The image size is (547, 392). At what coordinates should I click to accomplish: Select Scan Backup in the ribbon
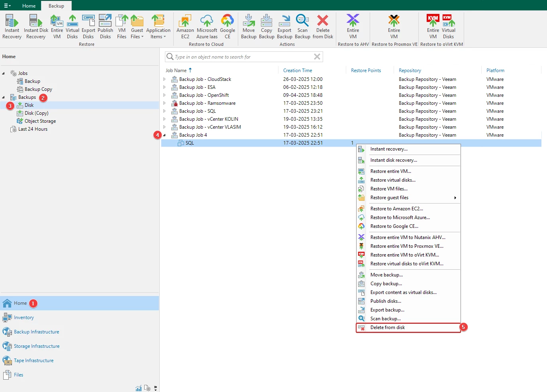coord(302,27)
